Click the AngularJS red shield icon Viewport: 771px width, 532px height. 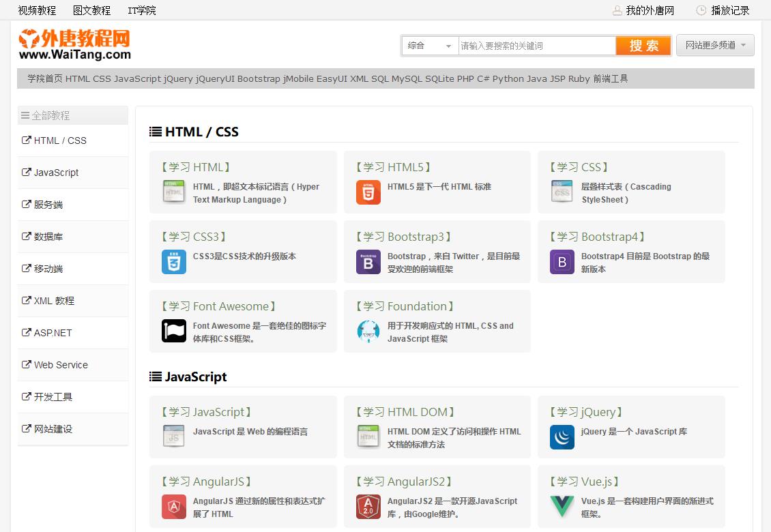point(173,507)
